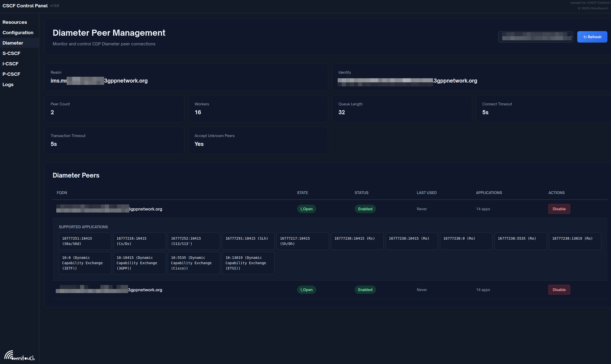Open the I-CSCF page
Screen dimensions: 611x364
(x=10, y=64)
